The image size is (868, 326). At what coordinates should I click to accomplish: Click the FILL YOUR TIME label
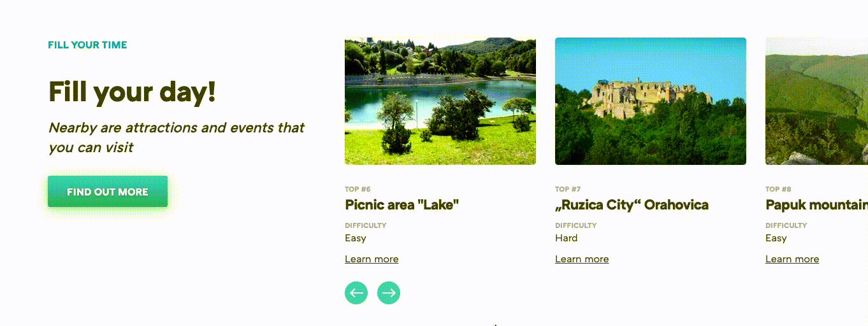click(x=87, y=45)
